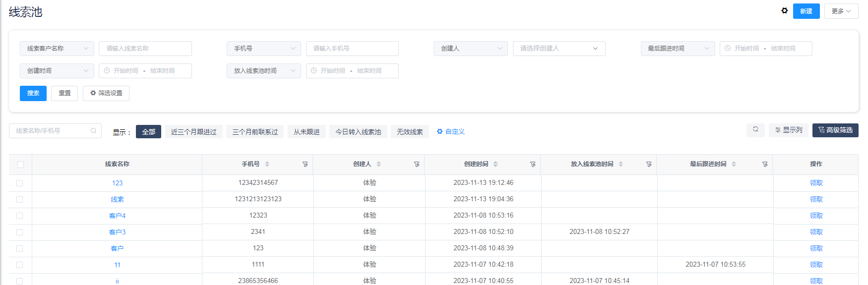
Task: Open the 更多 dropdown menu
Action: [841, 11]
